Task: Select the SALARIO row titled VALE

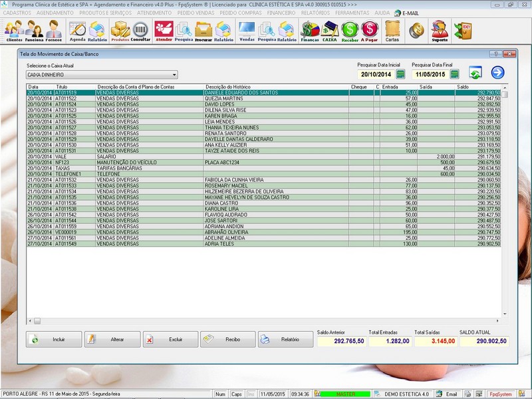Action: [263, 157]
